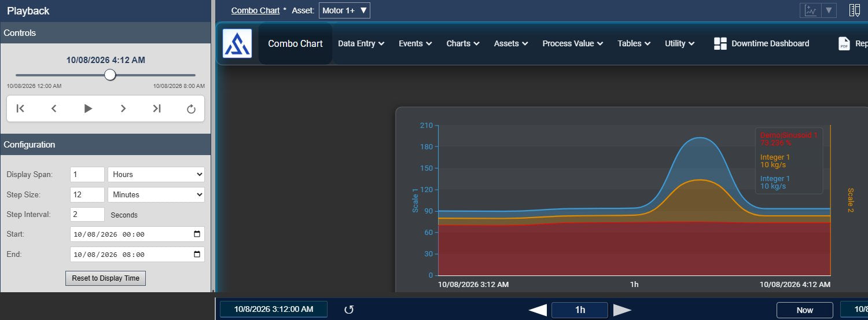Click the Combo Chart title link
The width and height of the screenshot is (868, 320).
coord(255,10)
